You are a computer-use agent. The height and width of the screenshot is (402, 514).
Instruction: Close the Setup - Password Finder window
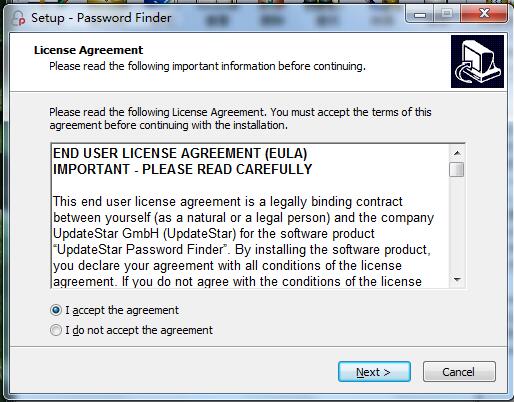[484, 14]
